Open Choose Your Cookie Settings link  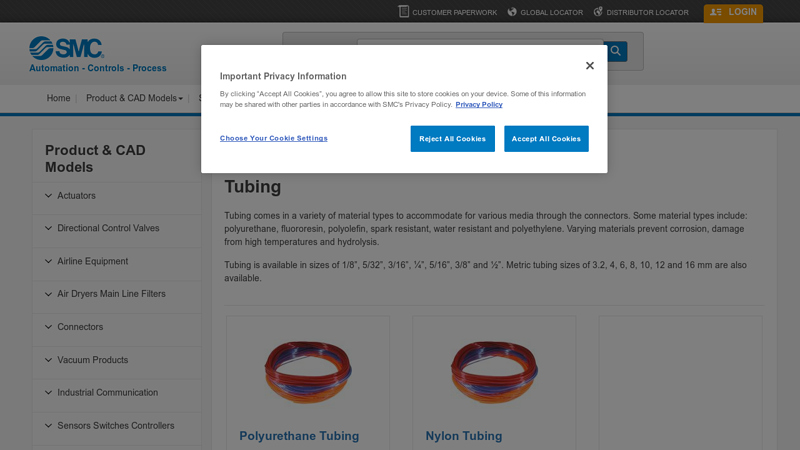pyautogui.click(x=273, y=138)
